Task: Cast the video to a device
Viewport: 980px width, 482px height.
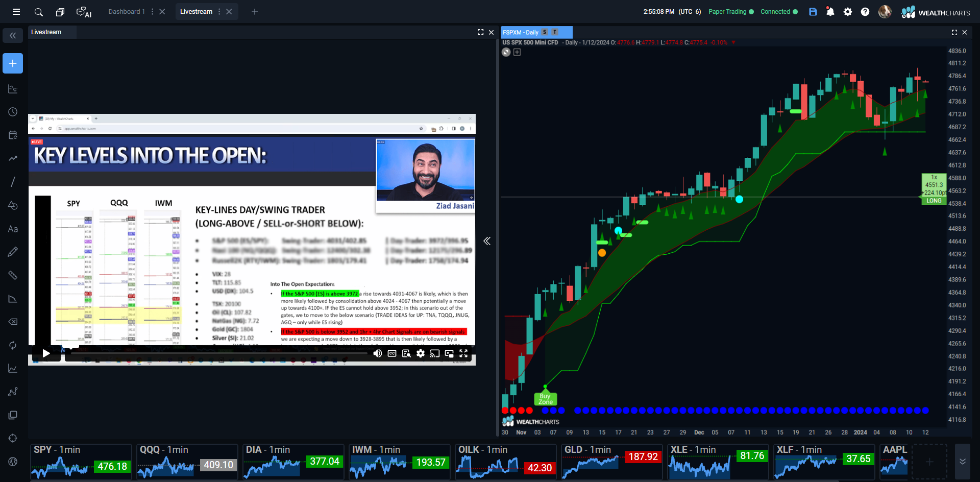Action: 435,353
